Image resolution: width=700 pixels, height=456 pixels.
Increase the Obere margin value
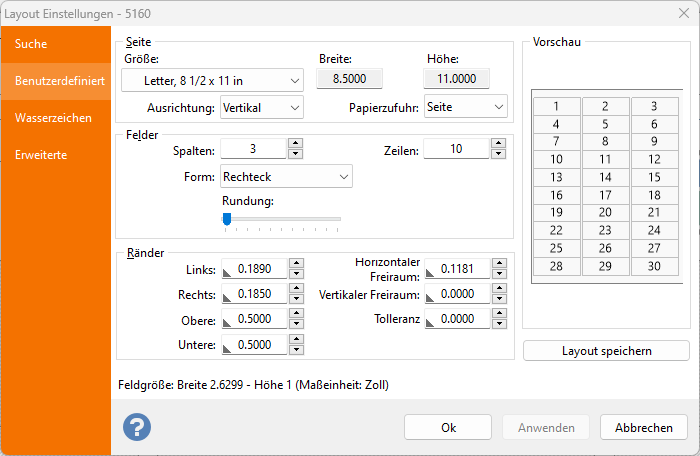click(295, 314)
